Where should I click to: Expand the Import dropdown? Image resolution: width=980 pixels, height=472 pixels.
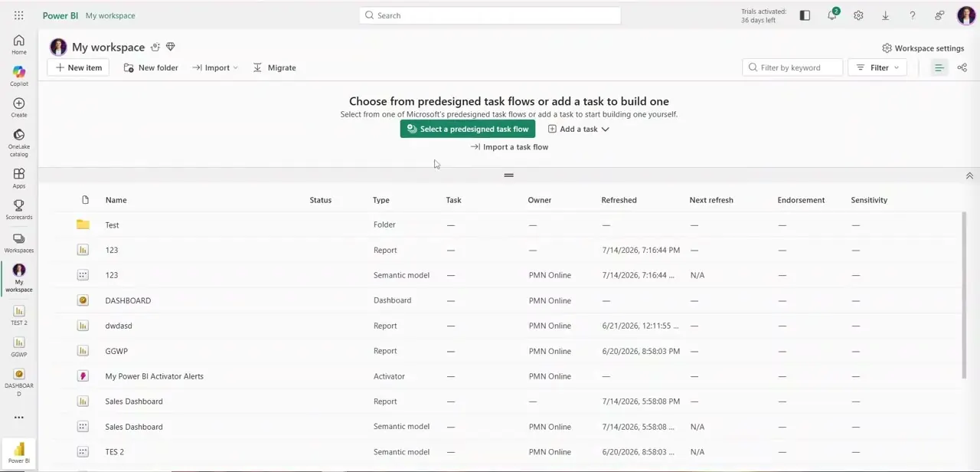tap(215, 67)
